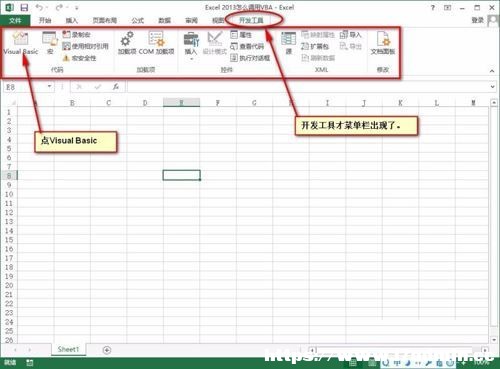Click the Insert Function fx button
This screenshot has width=500, height=369.
point(116,87)
